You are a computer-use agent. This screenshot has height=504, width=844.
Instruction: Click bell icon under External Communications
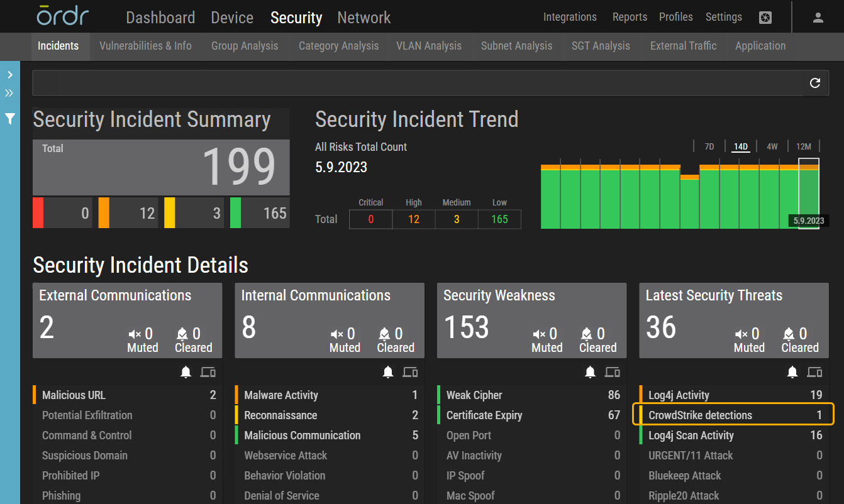coord(186,372)
